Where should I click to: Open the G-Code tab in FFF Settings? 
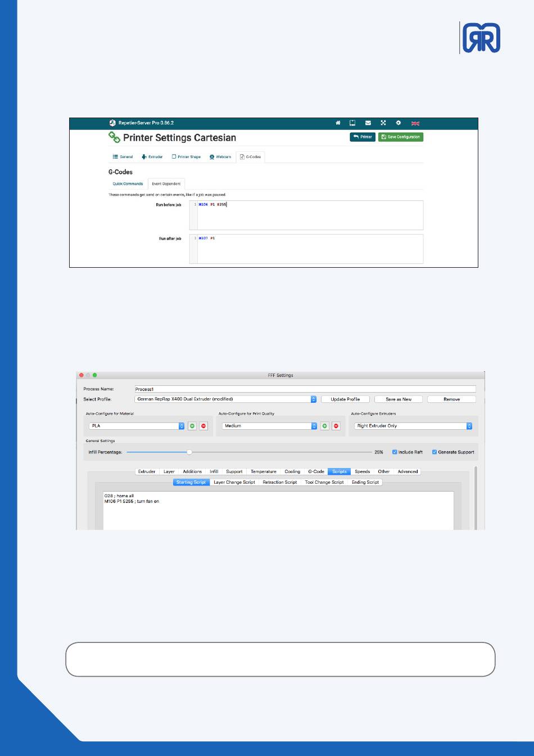(316, 471)
